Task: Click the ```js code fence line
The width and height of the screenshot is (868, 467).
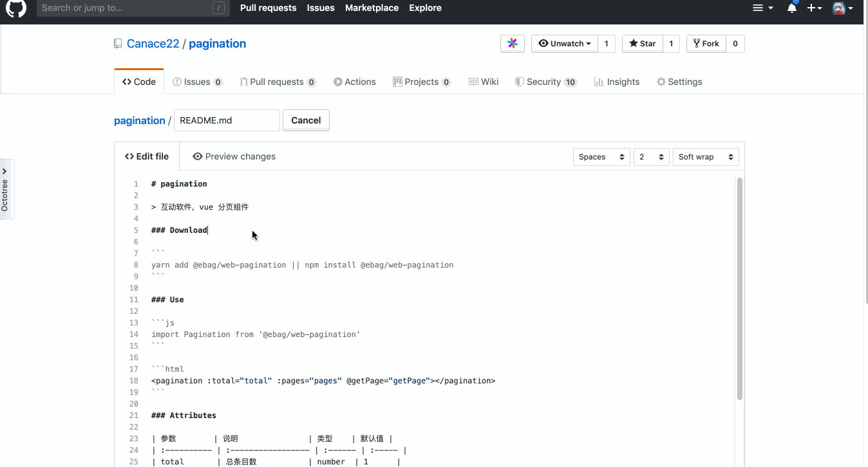Action: coord(163,323)
